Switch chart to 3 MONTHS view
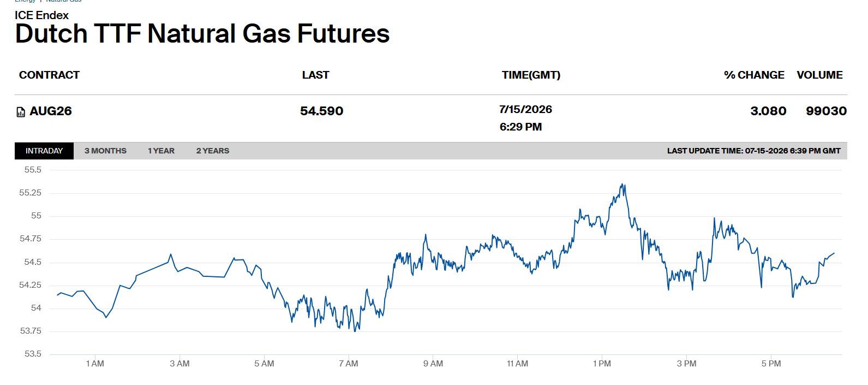 point(105,151)
